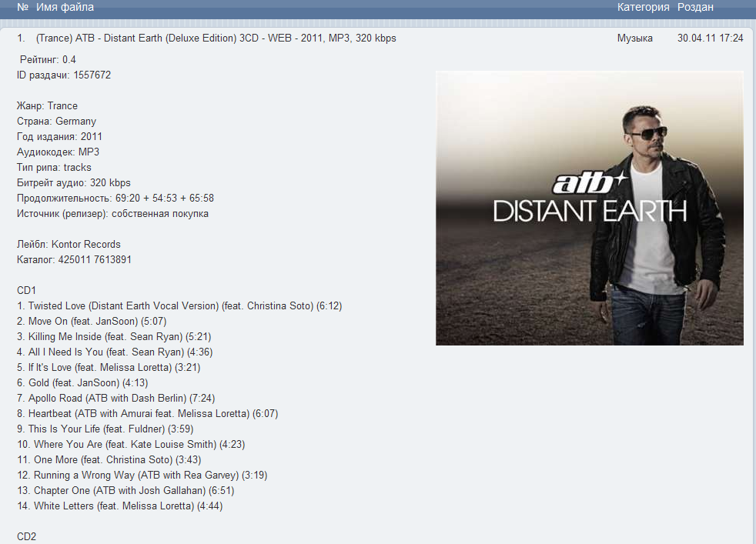Image resolution: width=756 pixels, height=544 pixels.
Task: Open the ATB Distant Earth torrent title
Action: point(216,38)
